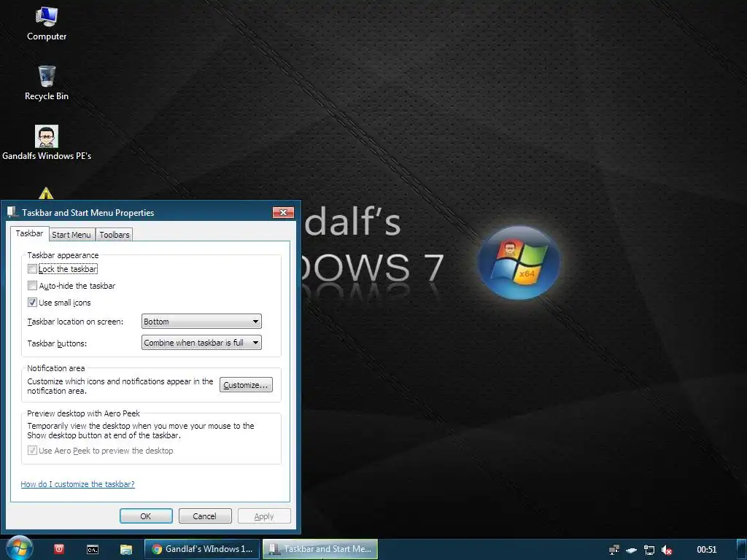This screenshot has height=560, width=747.
Task: Switch to Gandlaf's Windows Chrome taskbar button
Action: tap(202, 549)
